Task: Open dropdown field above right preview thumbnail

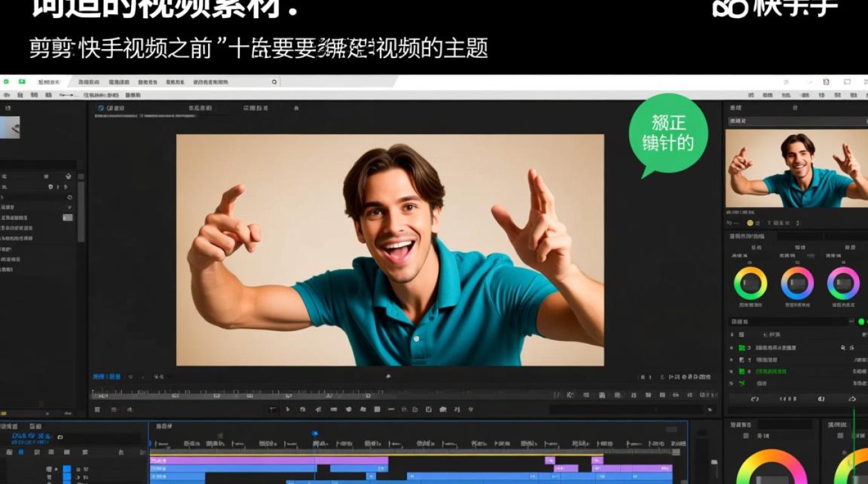Action: pos(797,121)
